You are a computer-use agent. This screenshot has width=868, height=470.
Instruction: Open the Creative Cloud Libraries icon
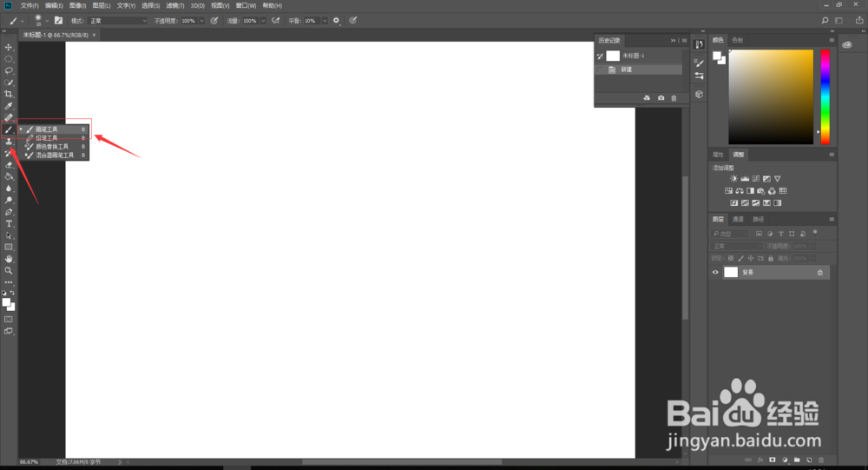pyautogui.click(x=847, y=44)
